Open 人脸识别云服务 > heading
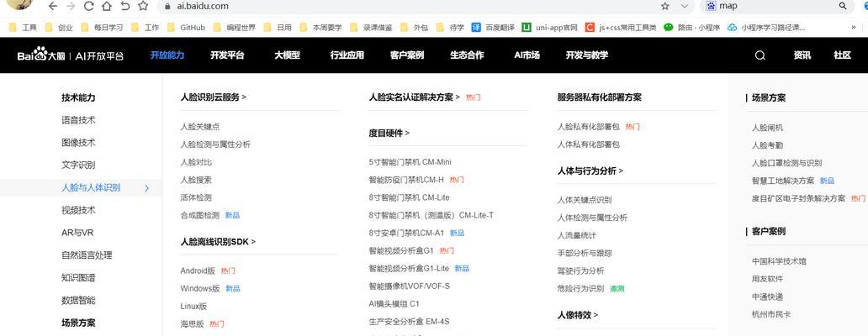The image size is (868, 336). [213, 97]
